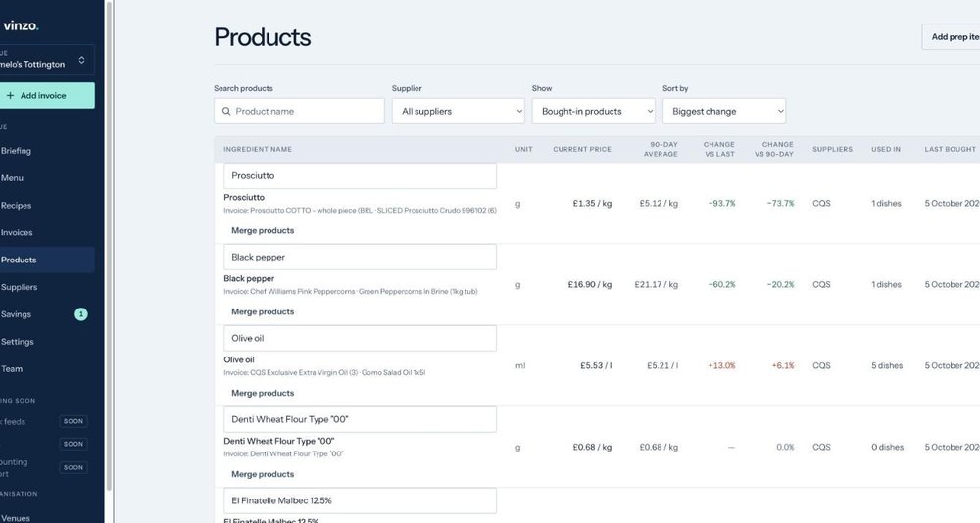Click the -93.7% change value
This screenshot has height=523, width=980.
tap(722, 203)
